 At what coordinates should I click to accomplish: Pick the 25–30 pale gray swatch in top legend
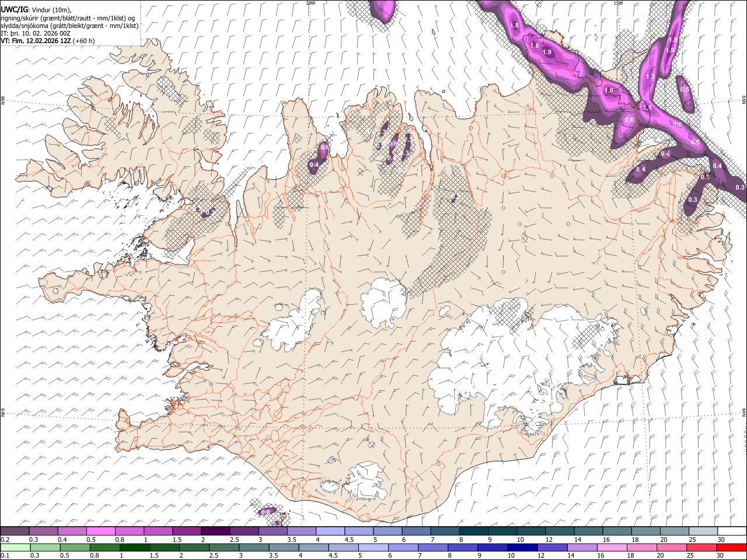tap(704, 531)
